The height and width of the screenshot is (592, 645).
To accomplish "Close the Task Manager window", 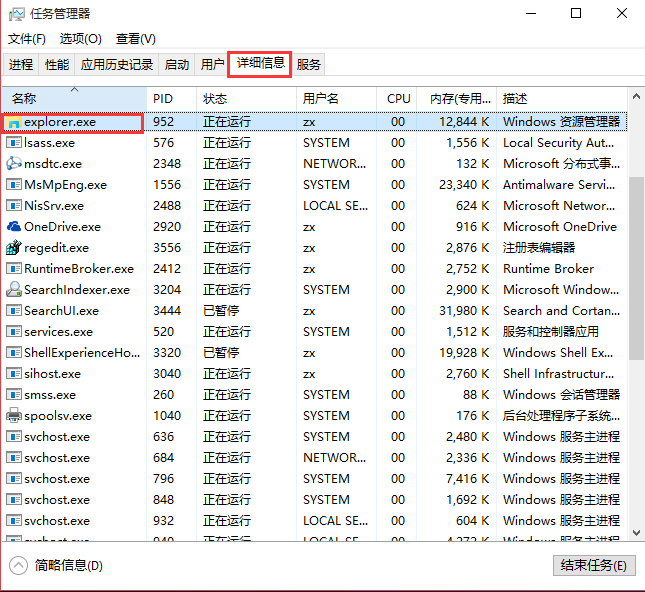I will pos(622,14).
